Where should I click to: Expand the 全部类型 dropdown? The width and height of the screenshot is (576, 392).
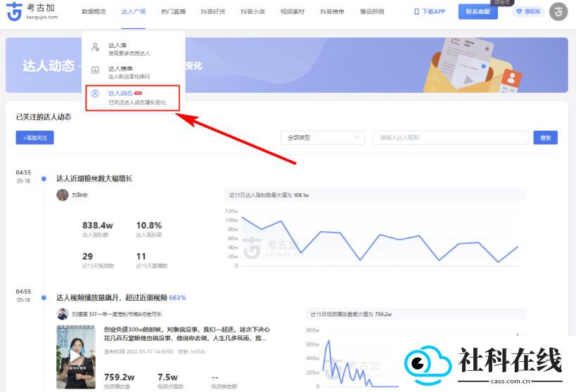coord(323,138)
